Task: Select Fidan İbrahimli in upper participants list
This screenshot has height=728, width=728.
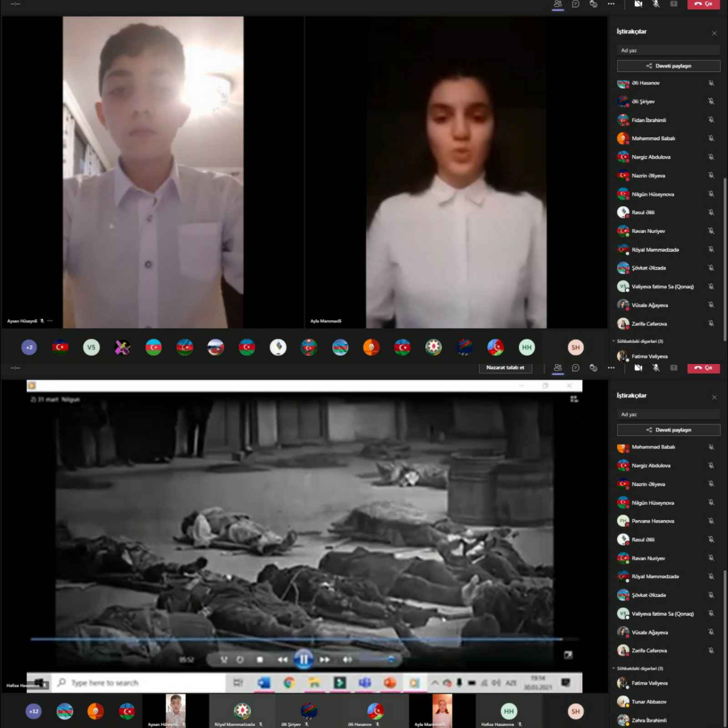Action: pyautogui.click(x=667, y=120)
